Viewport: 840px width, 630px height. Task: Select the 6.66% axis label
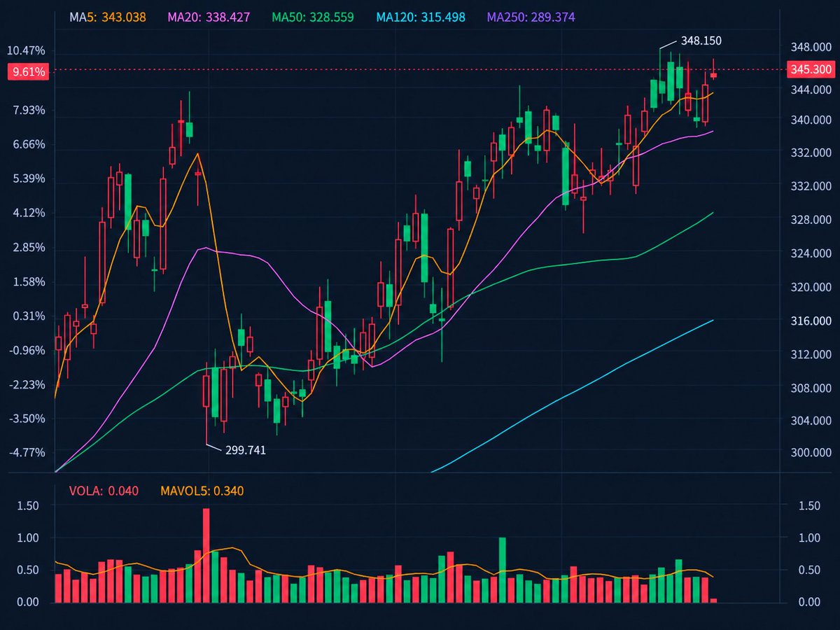[28, 144]
